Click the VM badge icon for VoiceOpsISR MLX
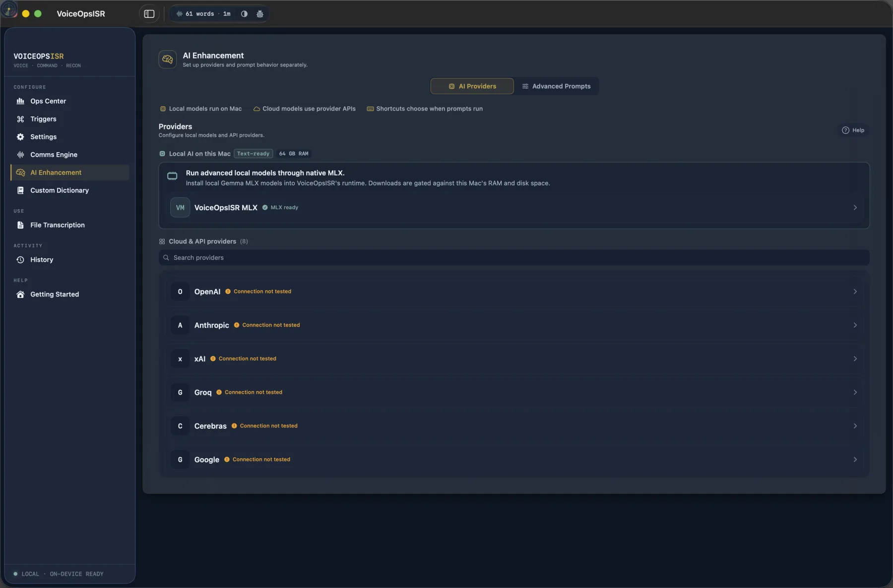The height and width of the screenshot is (588, 893). tap(180, 208)
